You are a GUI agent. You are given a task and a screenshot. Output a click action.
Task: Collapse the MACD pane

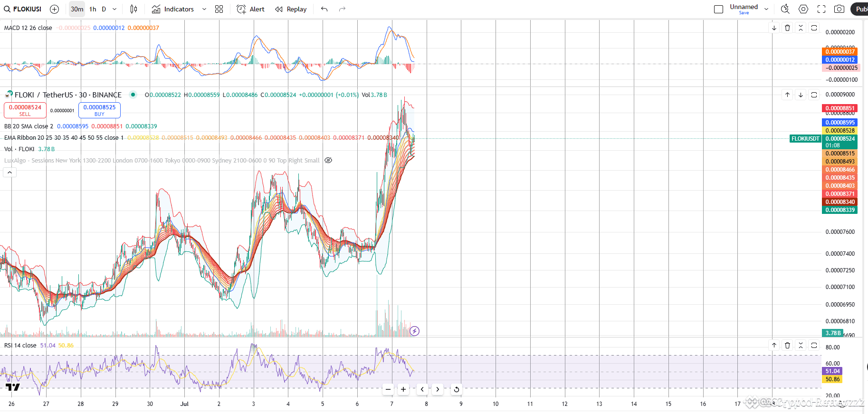pos(801,28)
